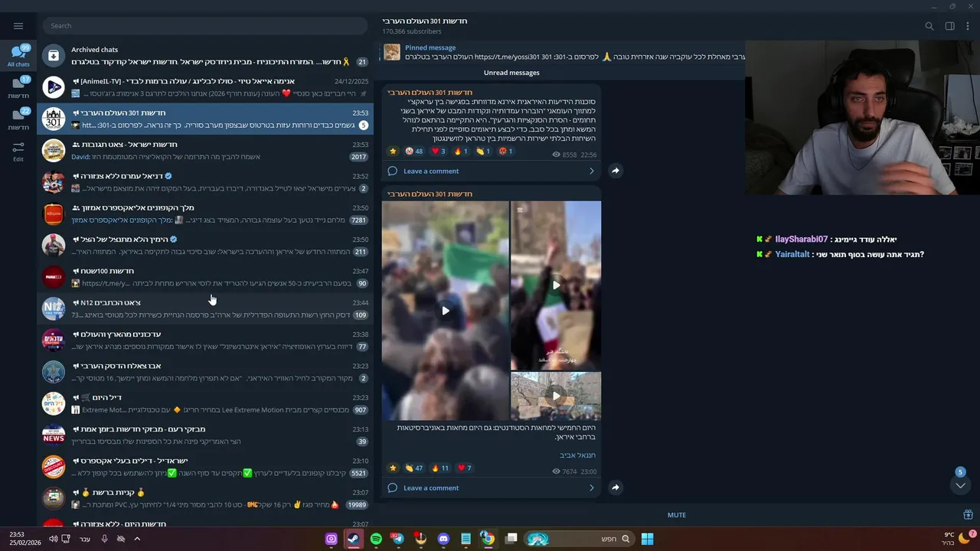Toggle angry reaction with 48 count
Screen dimensions: 980x551
tap(414, 152)
